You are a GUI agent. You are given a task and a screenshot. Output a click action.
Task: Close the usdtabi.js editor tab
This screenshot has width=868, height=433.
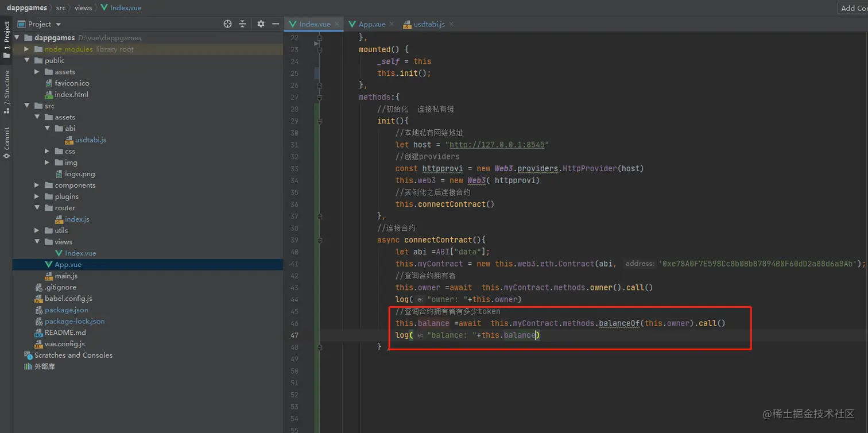click(451, 24)
